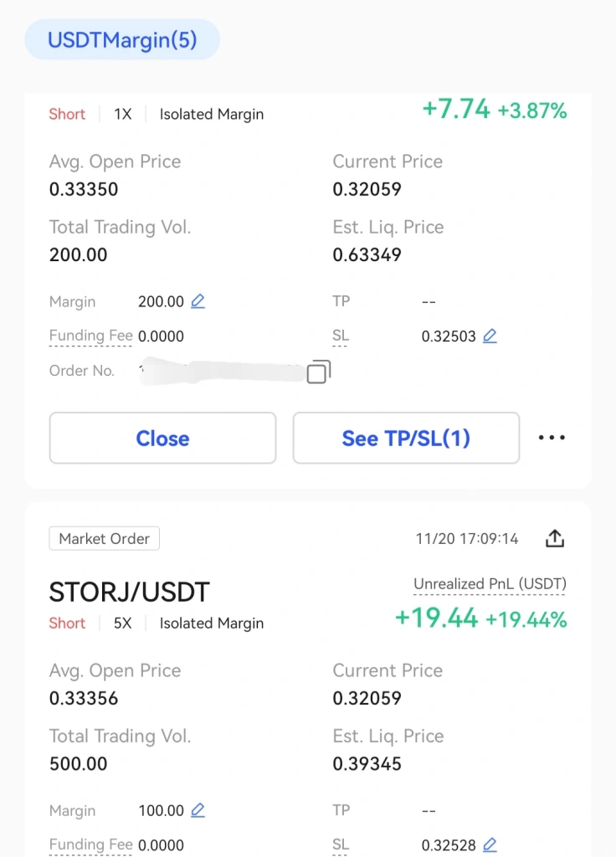Image resolution: width=616 pixels, height=857 pixels.
Task: Tap the Market Order tag
Action: (x=105, y=538)
